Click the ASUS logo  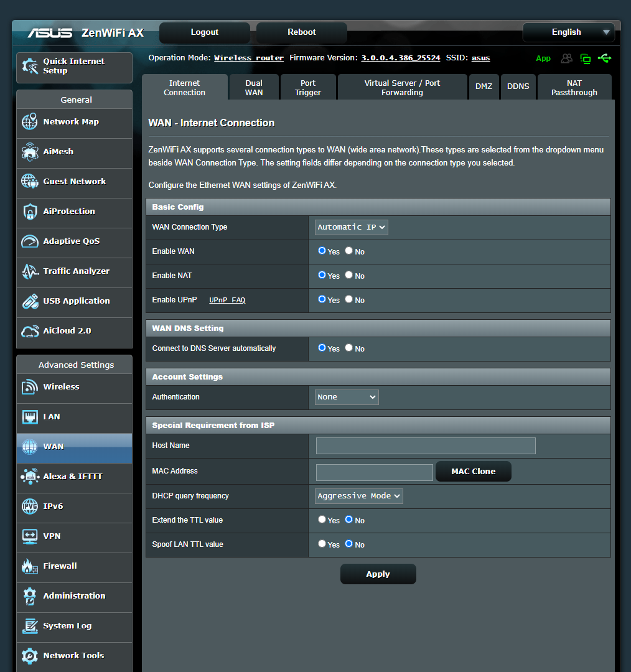[x=50, y=33]
